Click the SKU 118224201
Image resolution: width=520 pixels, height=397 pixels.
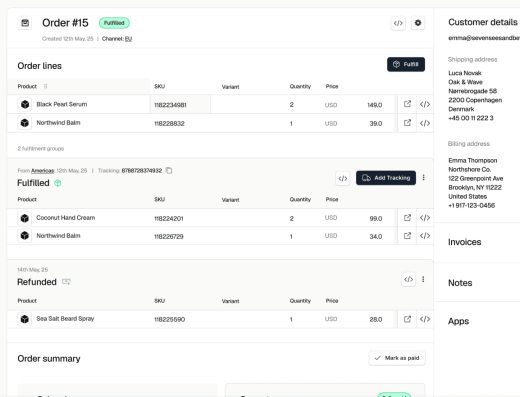(x=169, y=219)
